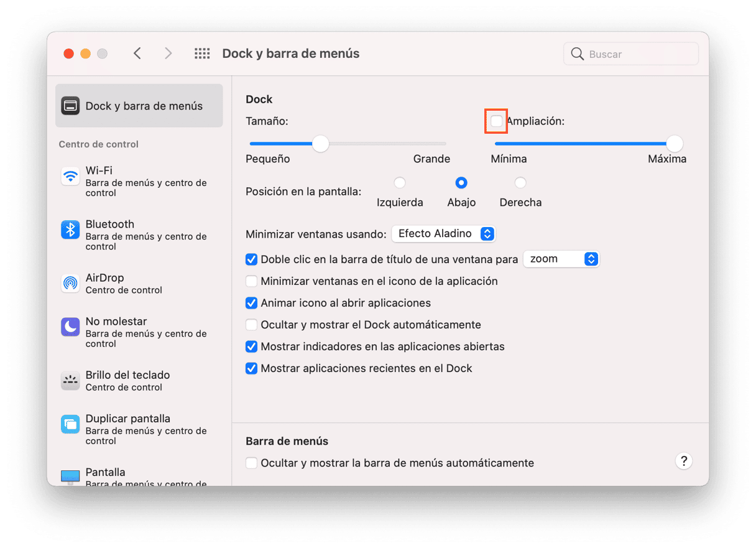
Task: Click the No molestar moon icon
Action: [x=70, y=327]
